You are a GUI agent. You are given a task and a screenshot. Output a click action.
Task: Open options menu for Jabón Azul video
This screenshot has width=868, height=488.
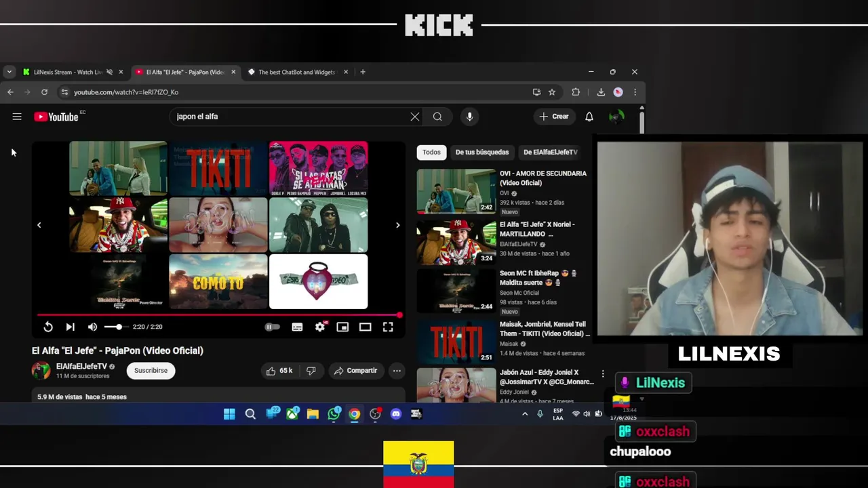pyautogui.click(x=603, y=373)
